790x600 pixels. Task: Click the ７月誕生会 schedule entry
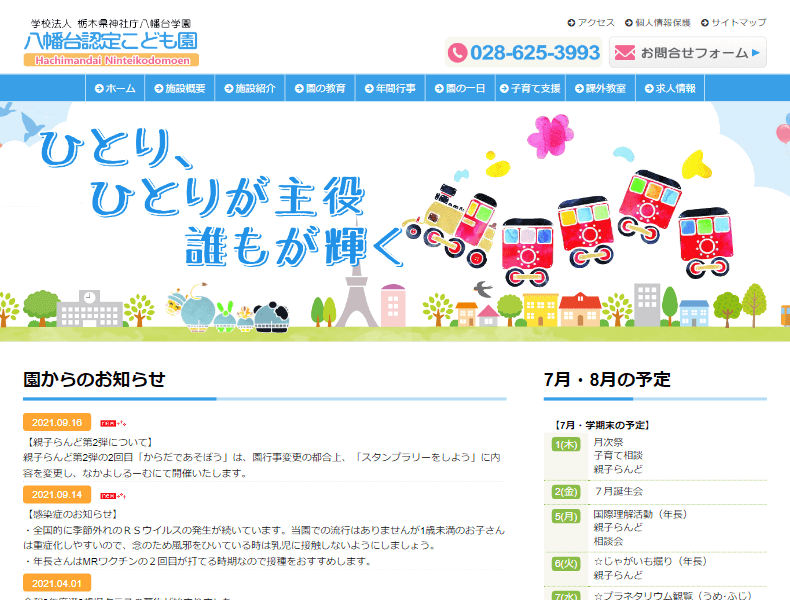click(618, 491)
